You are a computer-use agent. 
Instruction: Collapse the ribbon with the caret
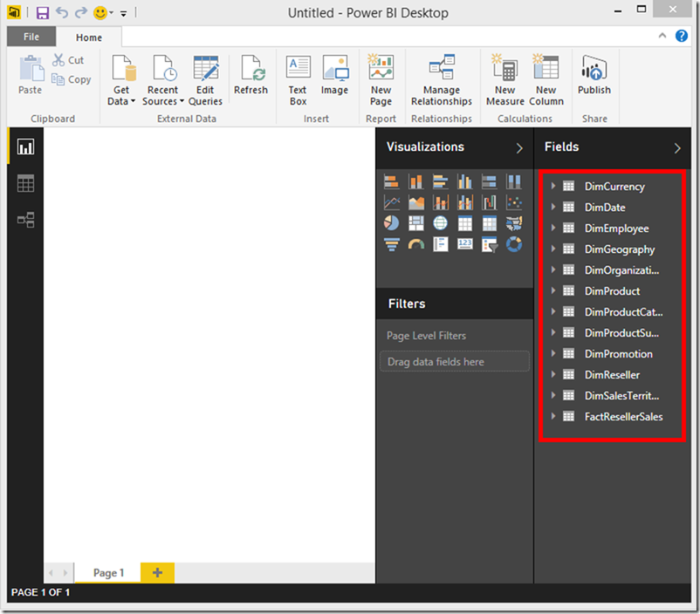click(662, 36)
